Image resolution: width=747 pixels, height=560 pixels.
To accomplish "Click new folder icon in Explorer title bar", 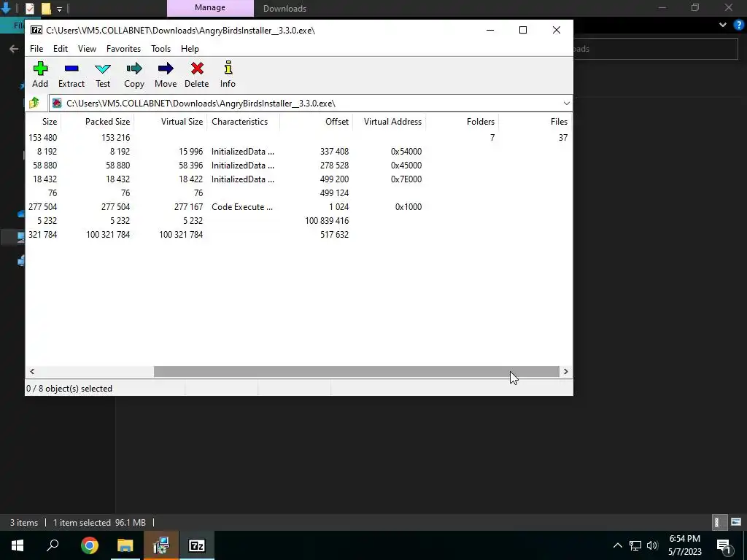I will click(x=46, y=9).
